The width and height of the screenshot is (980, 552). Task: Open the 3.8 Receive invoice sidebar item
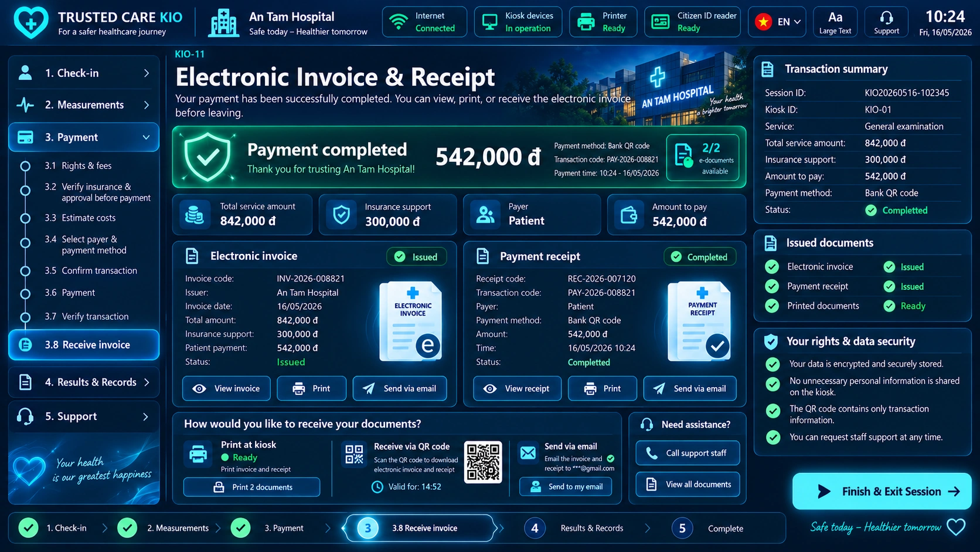(84, 345)
